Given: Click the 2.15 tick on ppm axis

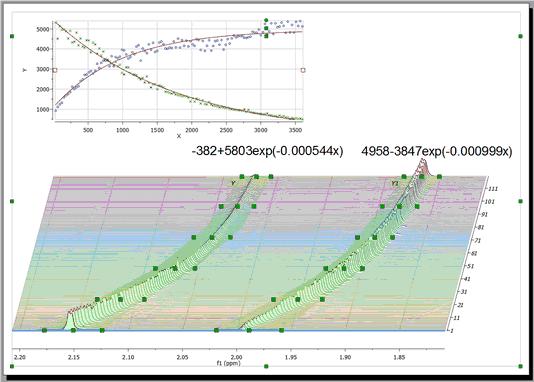Looking at the screenshot, I should tap(74, 357).
